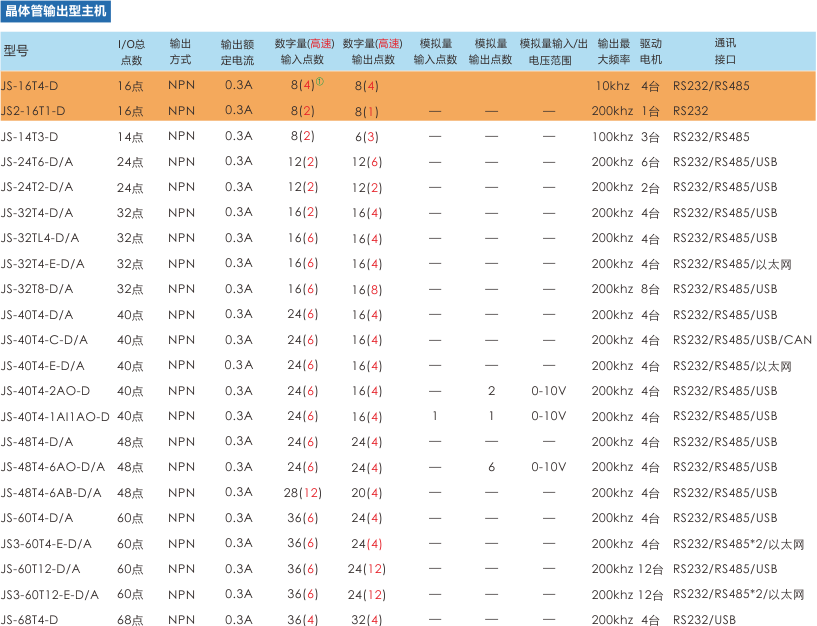Select model JS-14T3-D

coord(30,137)
